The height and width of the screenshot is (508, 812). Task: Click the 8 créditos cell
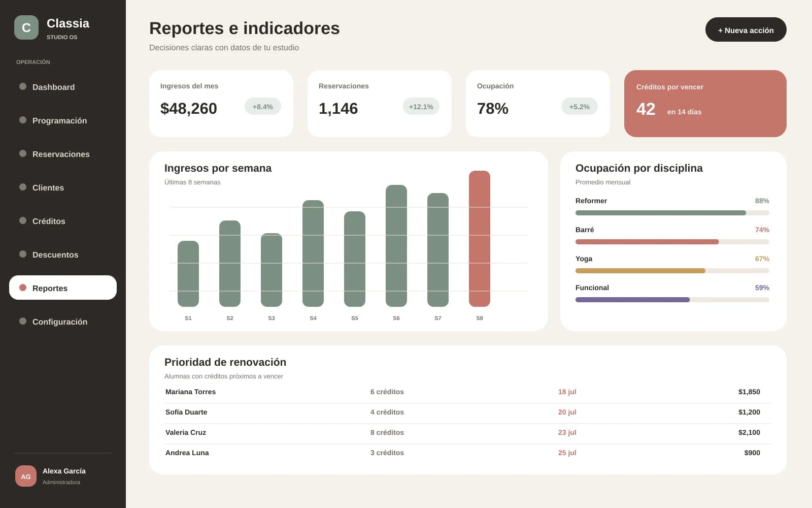(x=387, y=432)
